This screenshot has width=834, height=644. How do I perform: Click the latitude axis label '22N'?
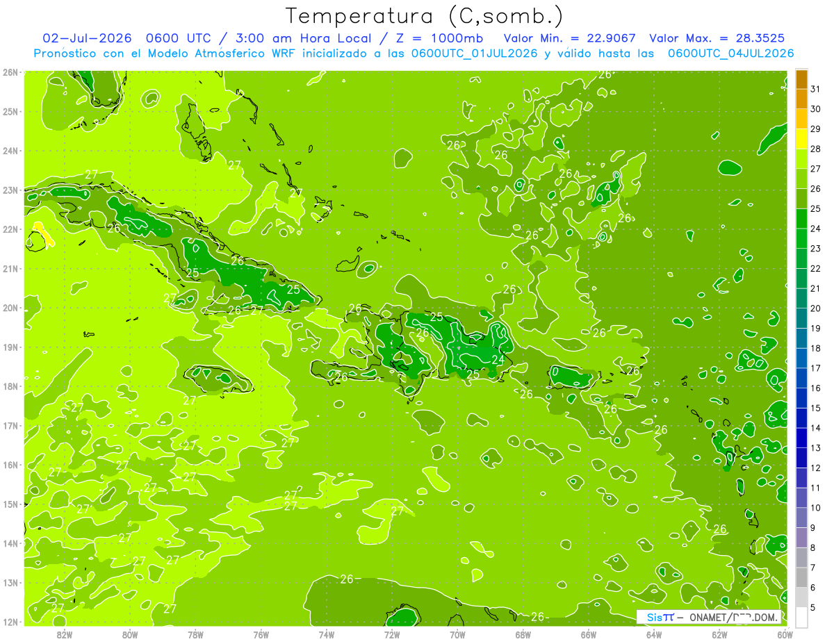(10, 229)
